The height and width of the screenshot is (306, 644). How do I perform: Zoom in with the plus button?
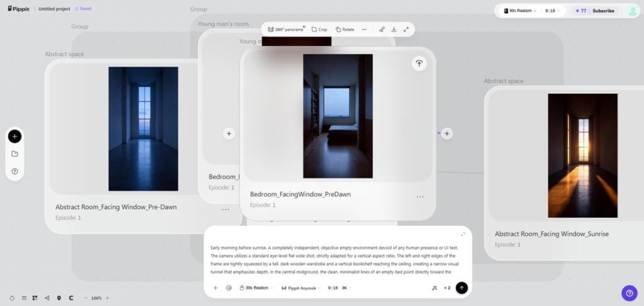[107, 298]
